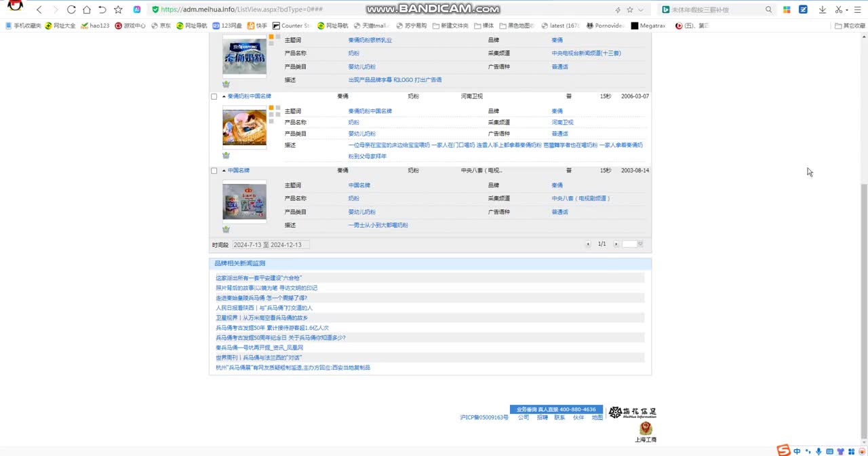Screen dimensions: 868x456
Task: Click 中央电视台新闻频道(十三套) link
Action: coord(586,53)
